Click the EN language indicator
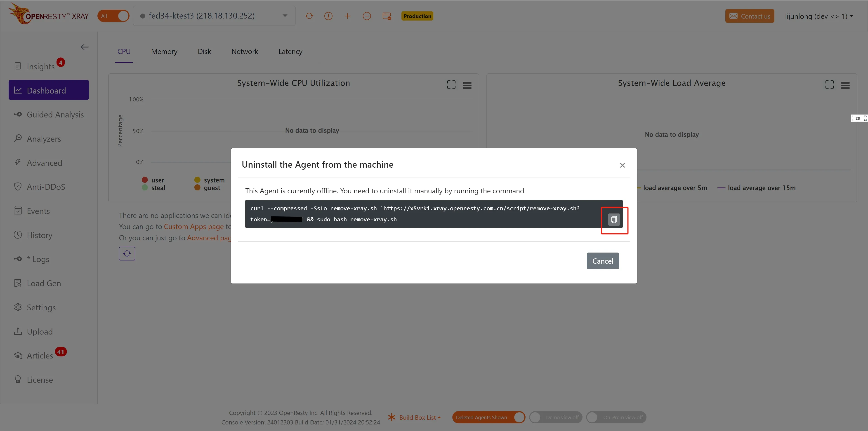The image size is (868, 431). [x=858, y=118]
